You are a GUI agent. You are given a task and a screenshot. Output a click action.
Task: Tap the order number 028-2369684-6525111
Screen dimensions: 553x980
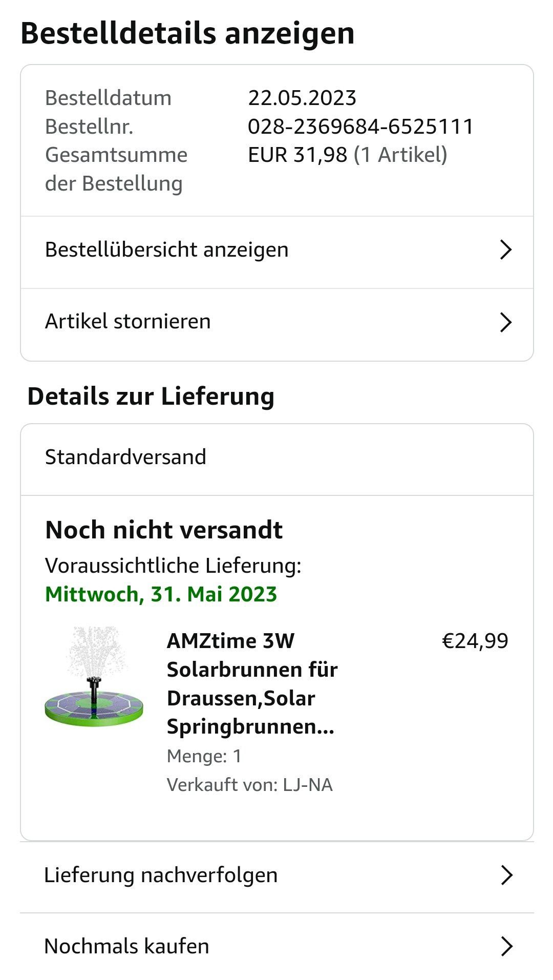pyautogui.click(x=360, y=127)
